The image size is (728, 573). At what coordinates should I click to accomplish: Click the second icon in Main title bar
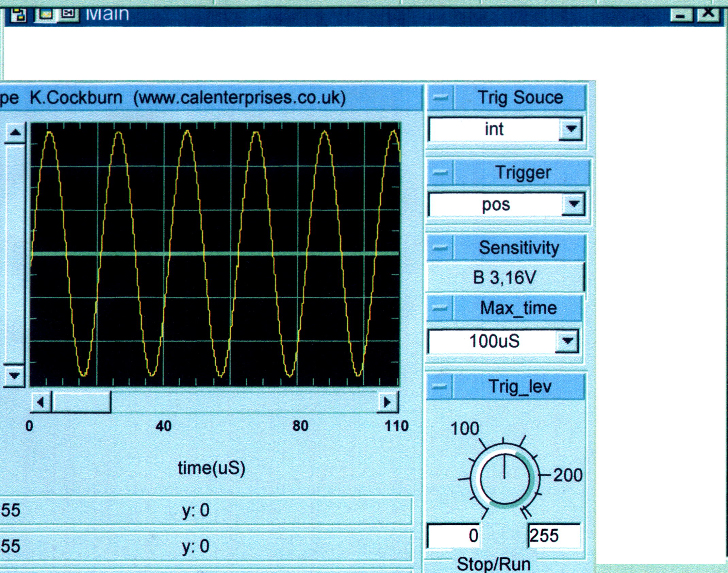pyautogui.click(x=46, y=15)
